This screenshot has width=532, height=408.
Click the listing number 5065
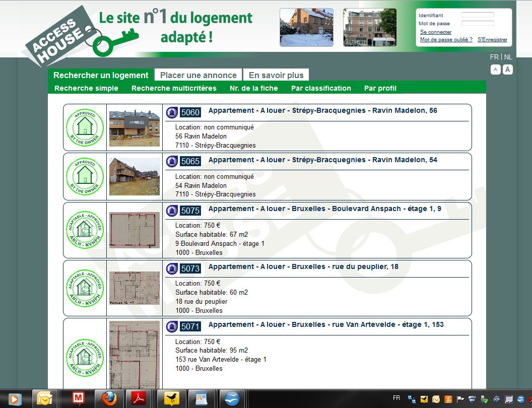pyautogui.click(x=190, y=161)
